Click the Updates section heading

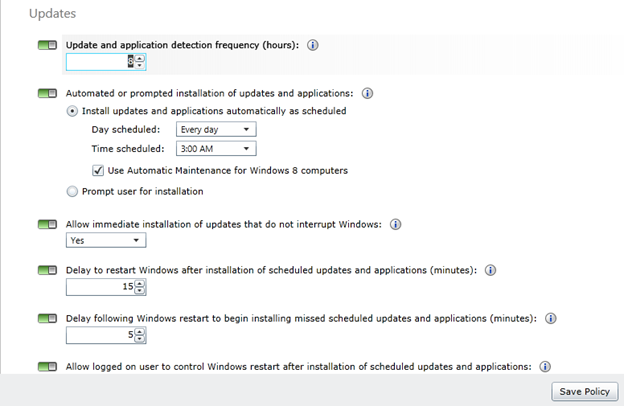coord(53,14)
